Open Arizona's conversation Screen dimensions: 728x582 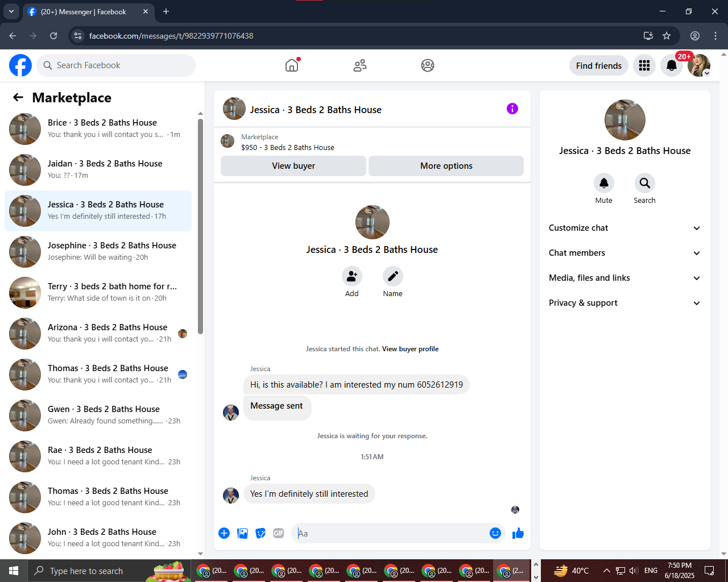coord(98,334)
